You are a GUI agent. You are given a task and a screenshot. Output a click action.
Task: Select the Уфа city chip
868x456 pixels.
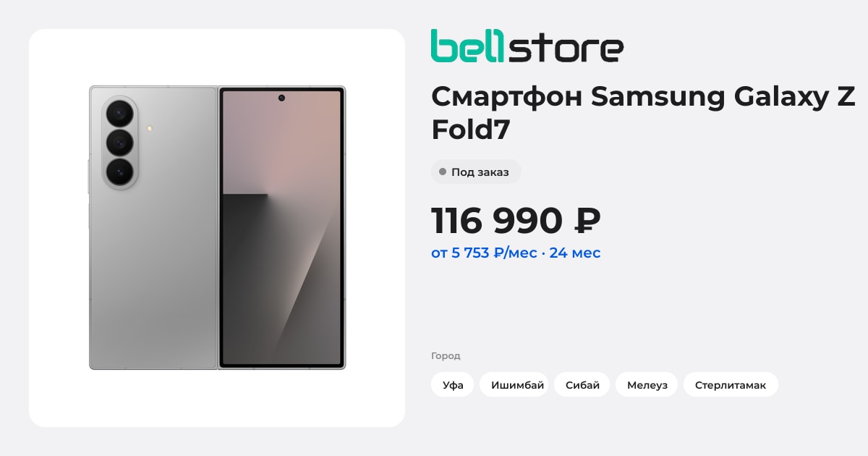(x=453, y=384)
